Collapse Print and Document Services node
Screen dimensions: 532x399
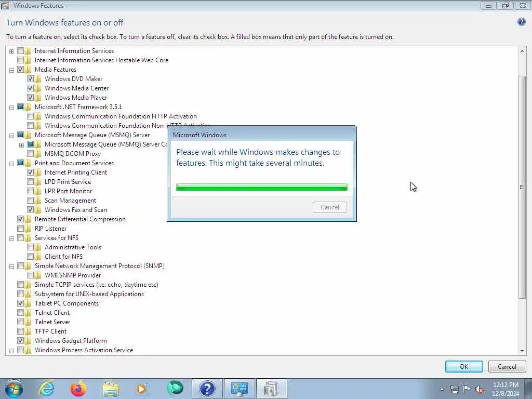pyautogui.click(x=11, y=164)
